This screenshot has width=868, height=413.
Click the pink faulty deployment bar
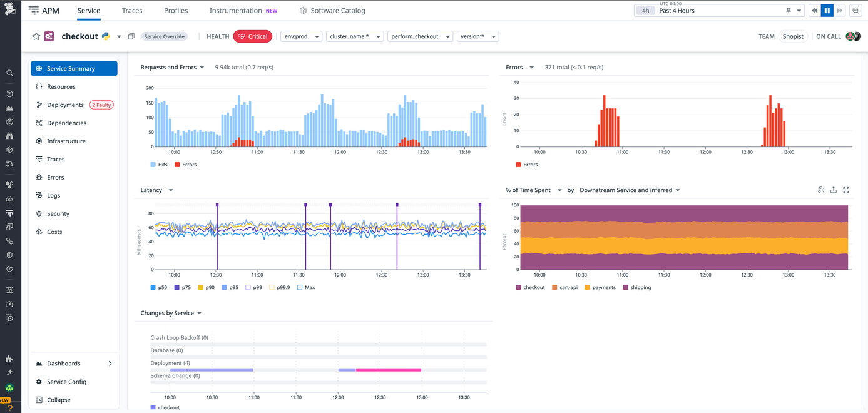tap(389, 370)
